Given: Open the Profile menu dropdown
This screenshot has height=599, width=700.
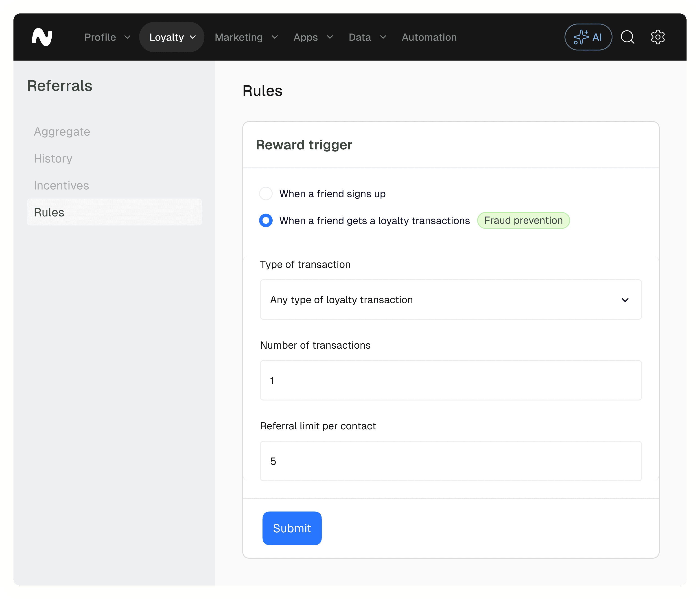Looking at the screenshot, I should pos(107,37).
